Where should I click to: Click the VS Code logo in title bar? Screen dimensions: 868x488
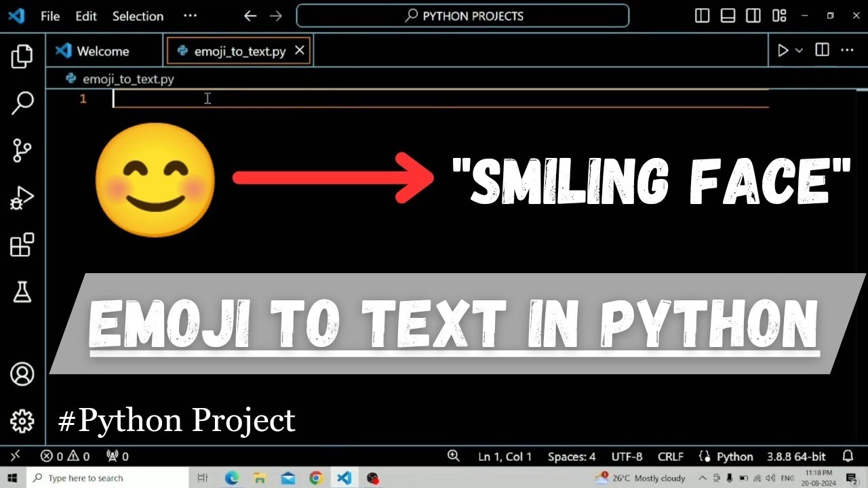tap(16, 16)
